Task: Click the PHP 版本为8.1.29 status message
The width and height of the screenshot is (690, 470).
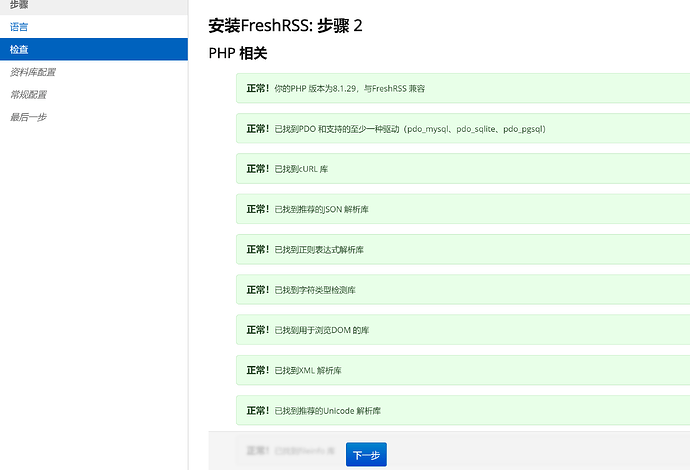Action: point(463,88)
